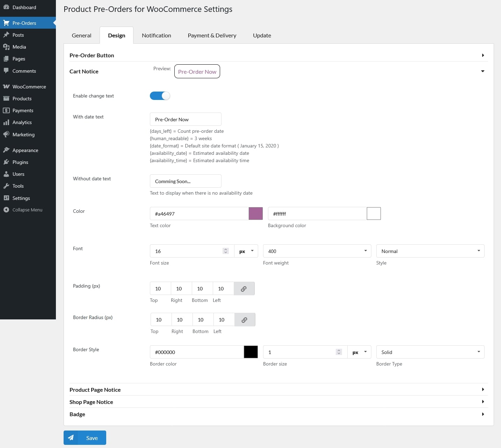501x448 pixels.
Task: Open Media via its sidebar icon
Action: (6, 47)
